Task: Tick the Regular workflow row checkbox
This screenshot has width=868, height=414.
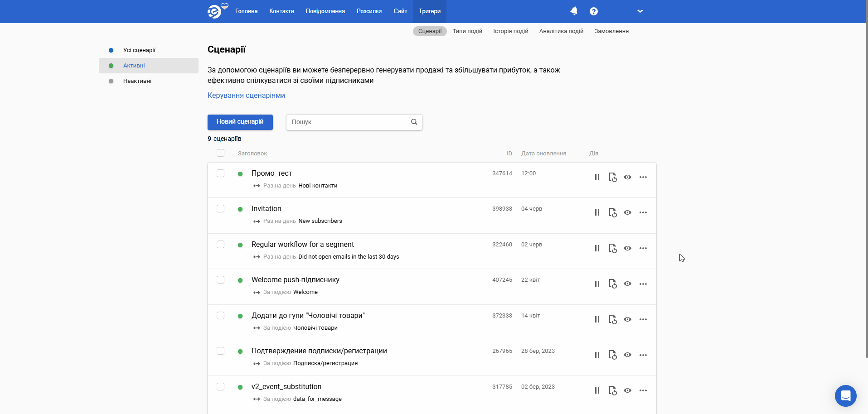Action: point(220,245)
